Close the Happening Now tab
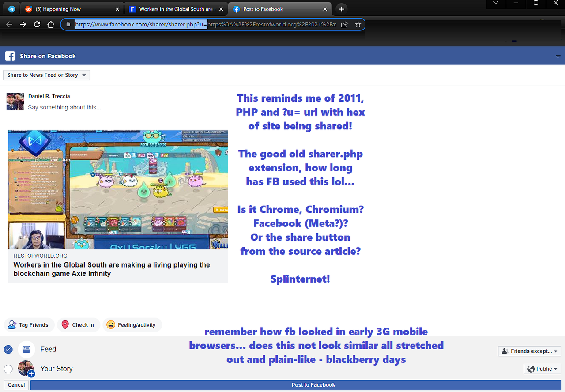 click(x=117, y=9)
